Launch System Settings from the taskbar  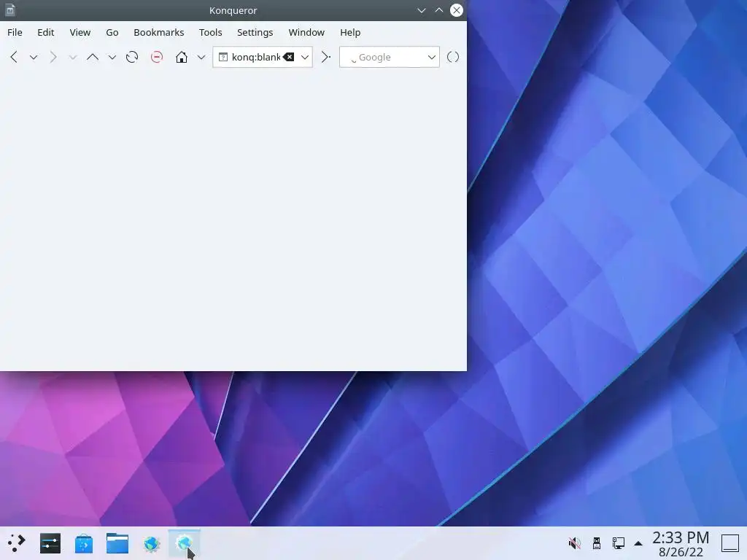(x=50, y=542)
